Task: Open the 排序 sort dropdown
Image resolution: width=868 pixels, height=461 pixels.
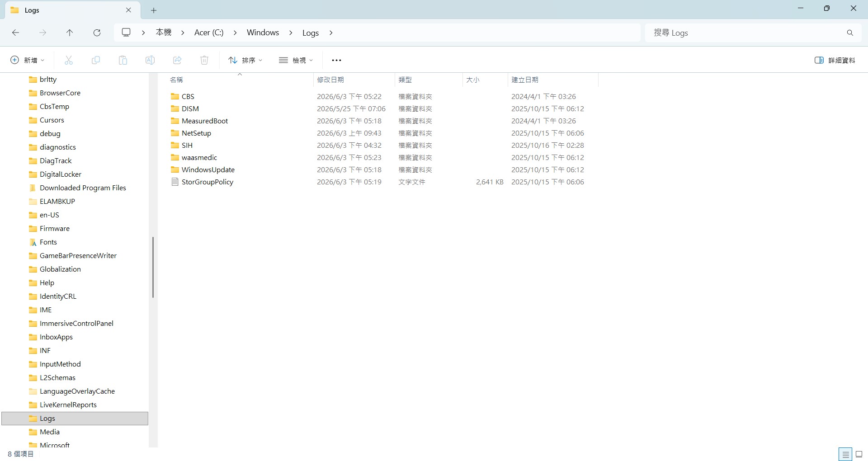Action: click(x=245, y=60)
